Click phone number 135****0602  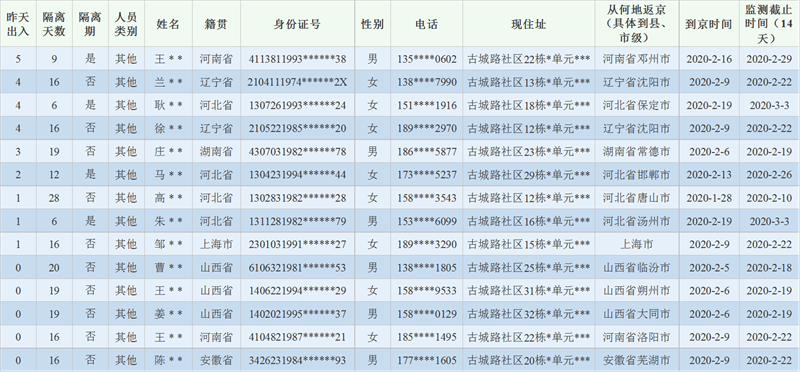click(427, 59)
